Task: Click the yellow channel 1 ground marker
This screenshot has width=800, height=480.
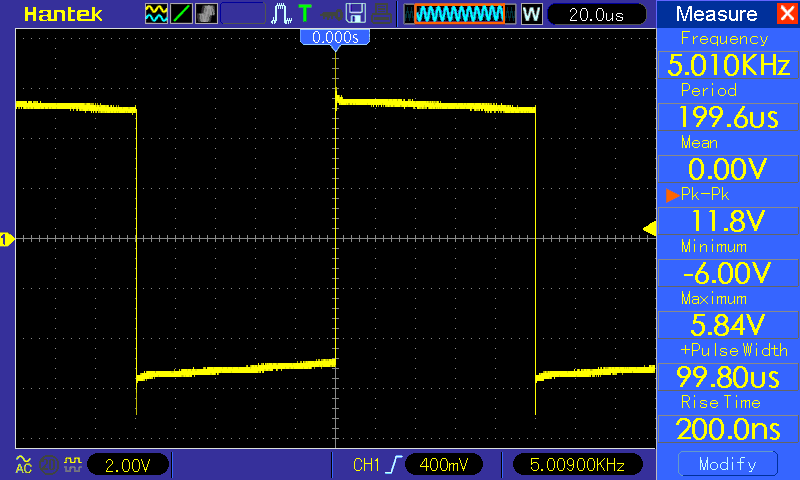Action: pos(7,239)
